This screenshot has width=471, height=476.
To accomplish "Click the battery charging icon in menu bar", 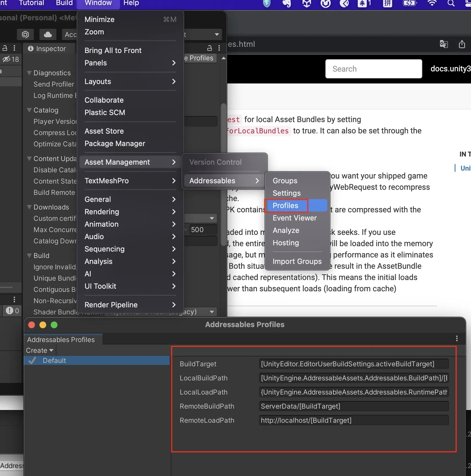I will (x=409, y=3).
